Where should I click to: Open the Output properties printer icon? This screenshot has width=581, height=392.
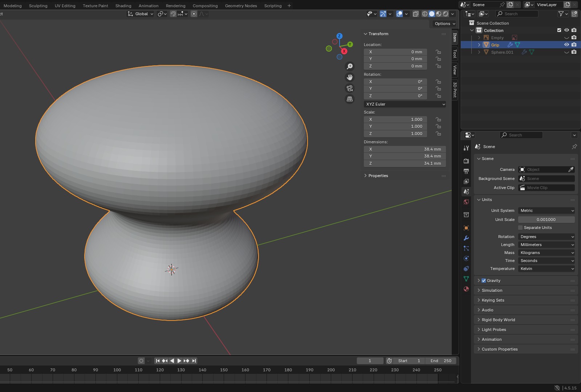tap(466, 171)
